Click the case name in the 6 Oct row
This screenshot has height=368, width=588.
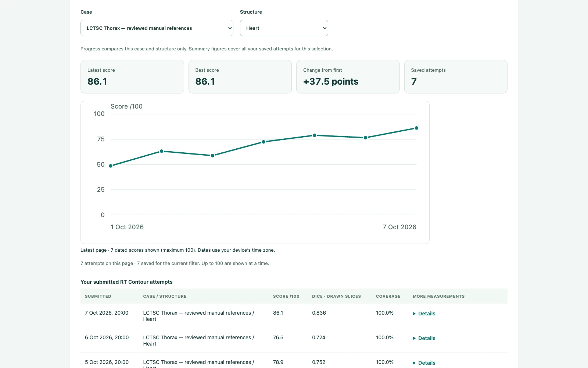pos(198,340)
